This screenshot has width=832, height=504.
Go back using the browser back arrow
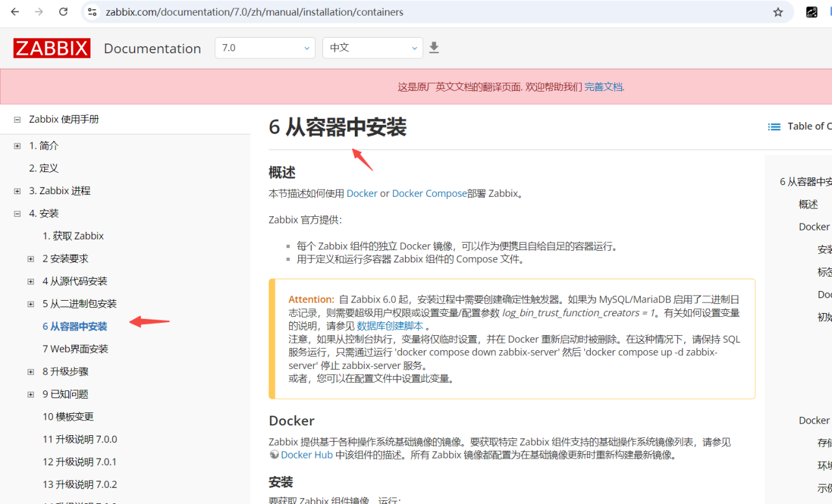tap(15, 12)
